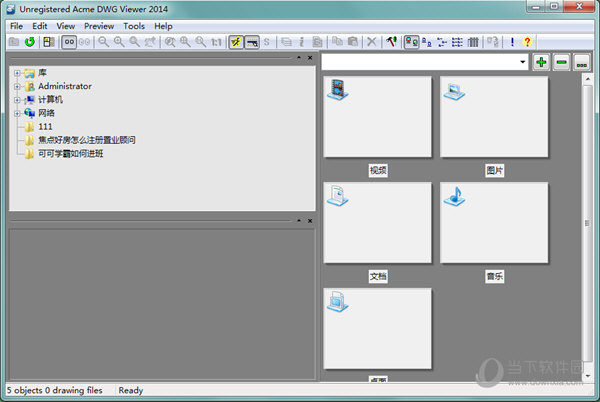Click the 'Ready' status bar text

click(x=131, y=390)
